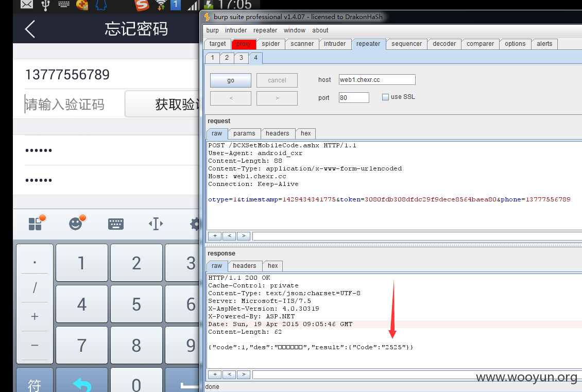Switch to the repeater tool tab
Image resolution: width=582 pixels, height=392 pixels.
tap(368, 44)
